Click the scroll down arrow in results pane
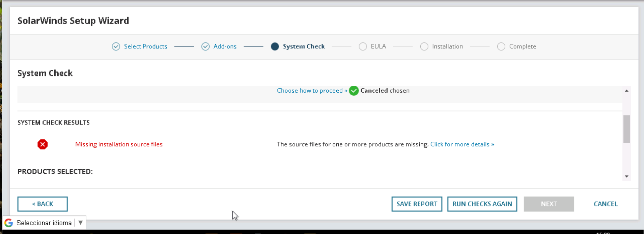Viewport: 644px width, 234px height. pyautogui.click(x=626, y=176)
